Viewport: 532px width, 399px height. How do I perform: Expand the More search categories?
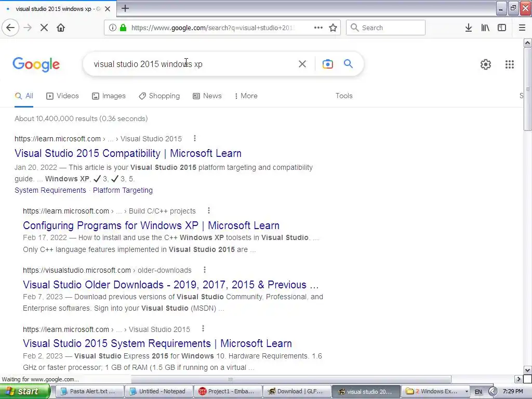click(x=246, y=96)
